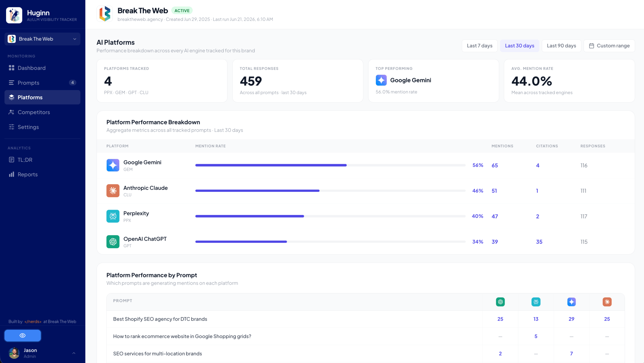Select the Last 7 days range

(x=479, y=46)
